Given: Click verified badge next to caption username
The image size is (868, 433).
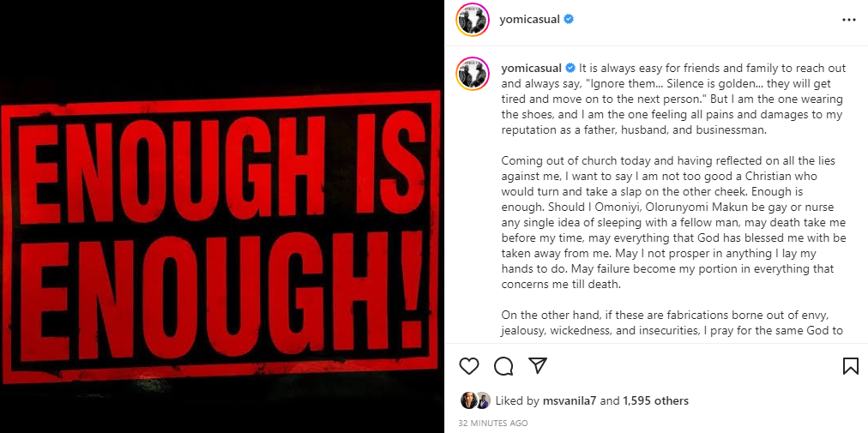Looking at the screenshot, I should click(570, 69).
